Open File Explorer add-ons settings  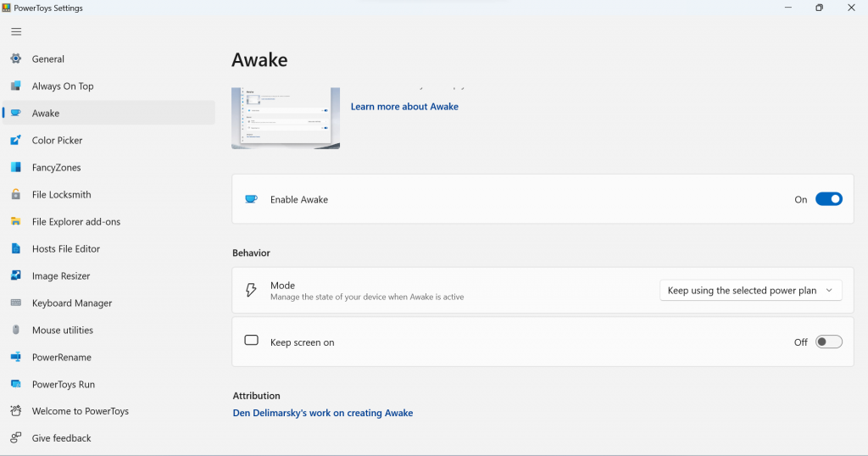click(108, 221)
